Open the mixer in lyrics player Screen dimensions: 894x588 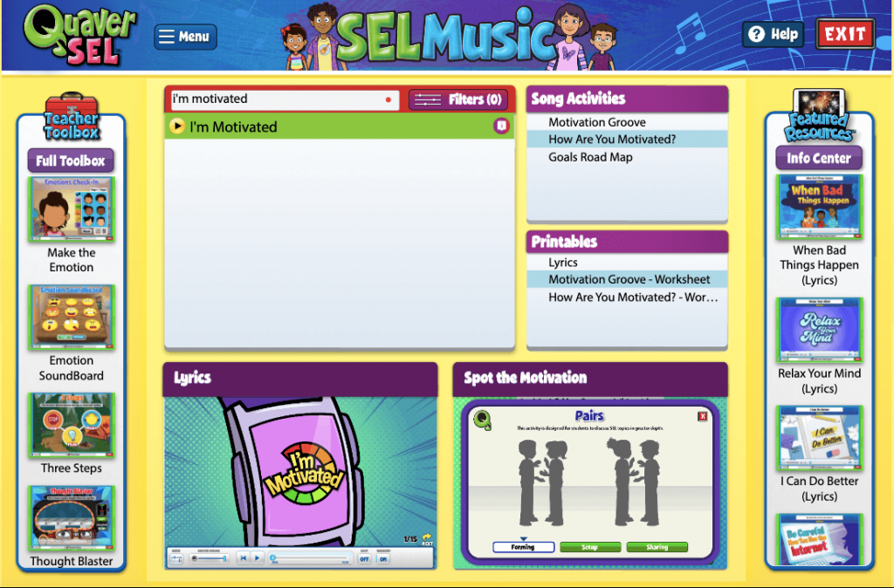click(176, 558)
